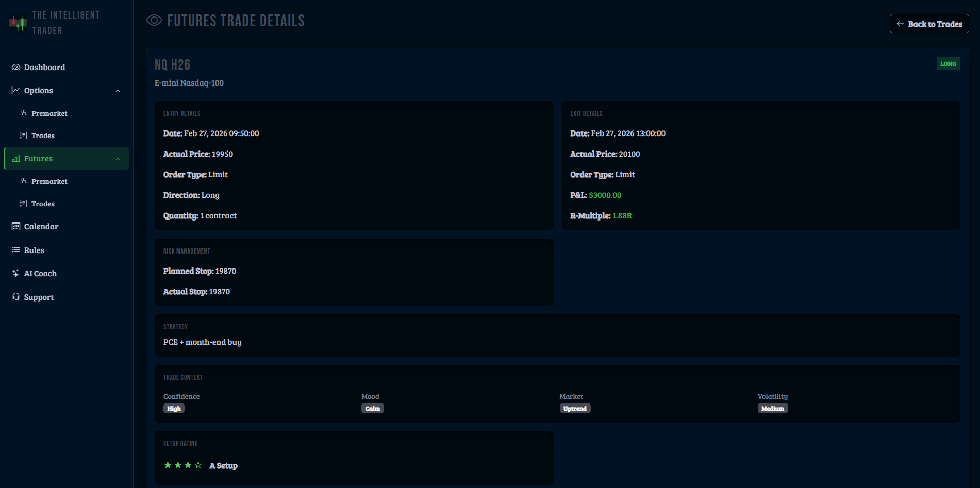
Task: Click the $3000.00 P&L value
Action: tap(605, 195)
